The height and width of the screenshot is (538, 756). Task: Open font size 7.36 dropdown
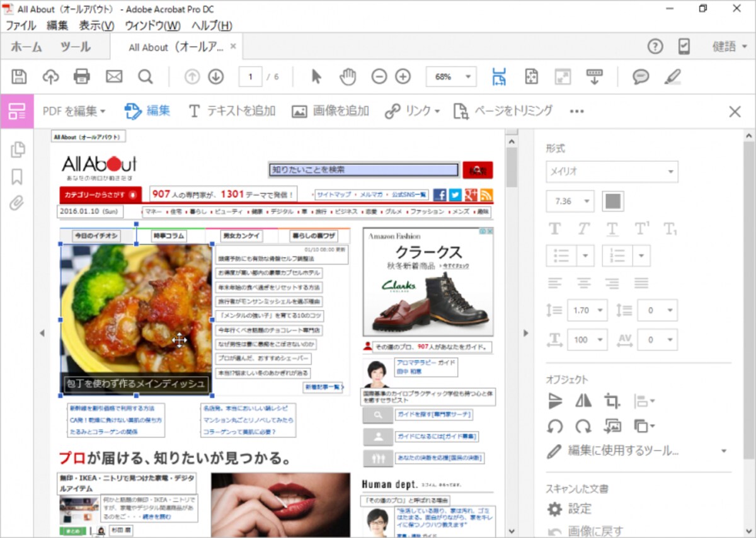570,202
